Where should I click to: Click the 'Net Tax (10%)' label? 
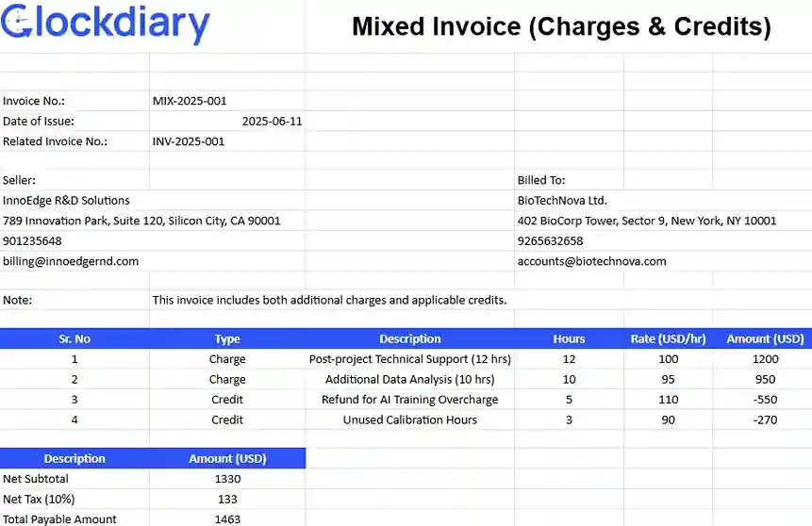(39, 499)
